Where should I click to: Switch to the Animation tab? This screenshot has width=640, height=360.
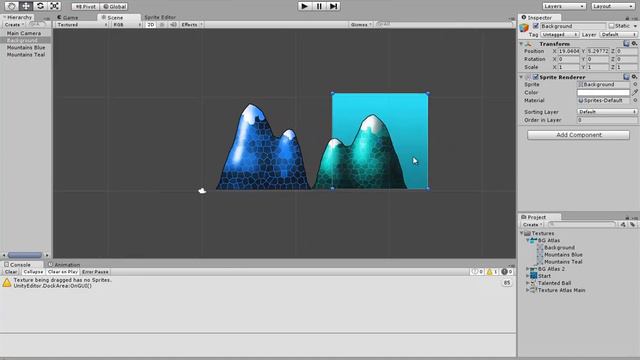(x=64, y=264)
